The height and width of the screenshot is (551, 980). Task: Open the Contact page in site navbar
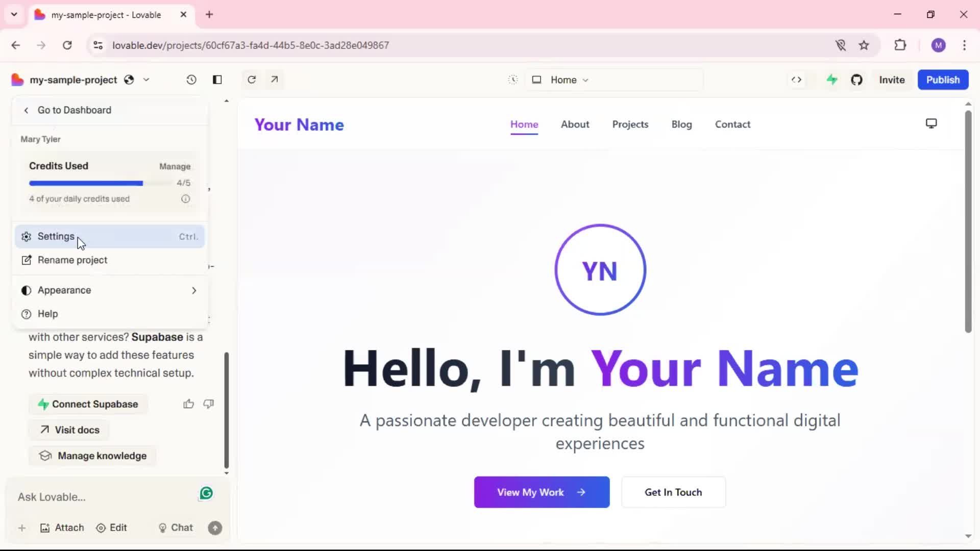732,124
